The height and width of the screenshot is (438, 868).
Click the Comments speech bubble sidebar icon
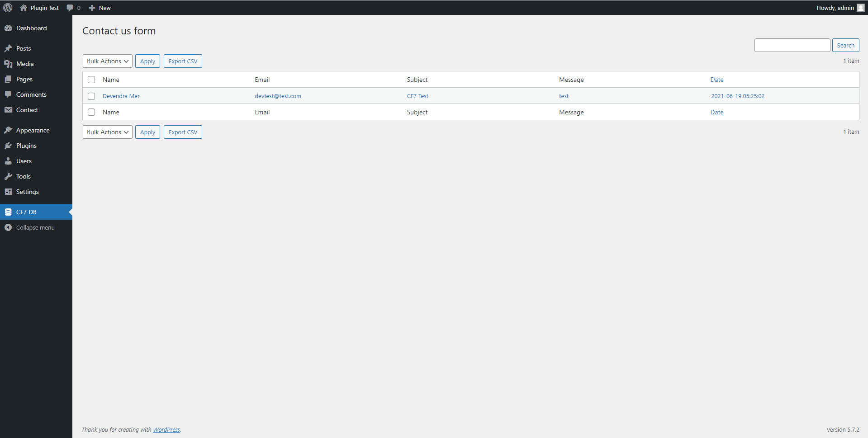(x=8, y=94)
